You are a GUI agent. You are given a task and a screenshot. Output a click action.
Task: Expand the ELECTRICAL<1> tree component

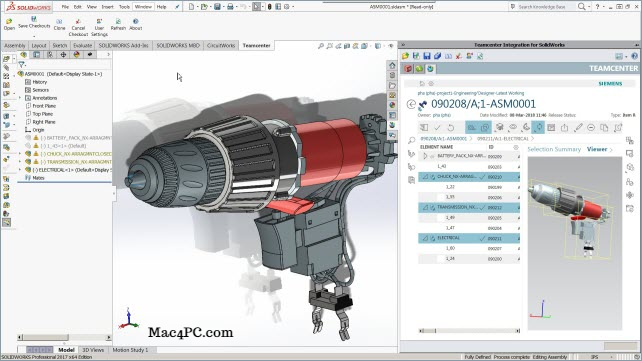click(x=20, y=170)
